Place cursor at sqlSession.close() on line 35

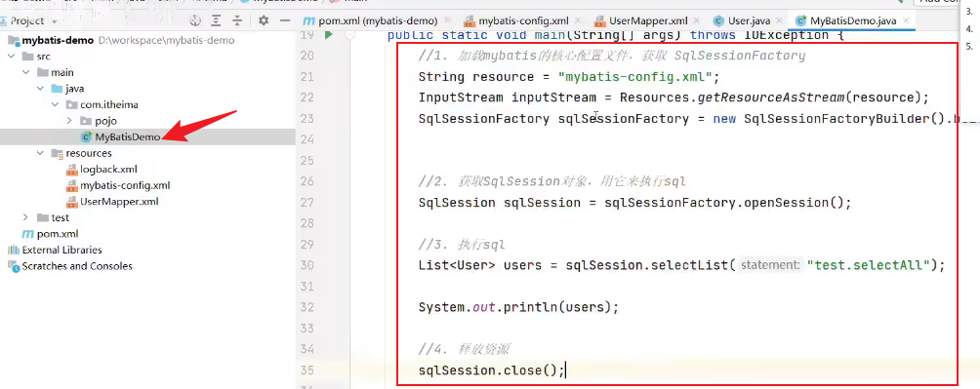(492, 370)
